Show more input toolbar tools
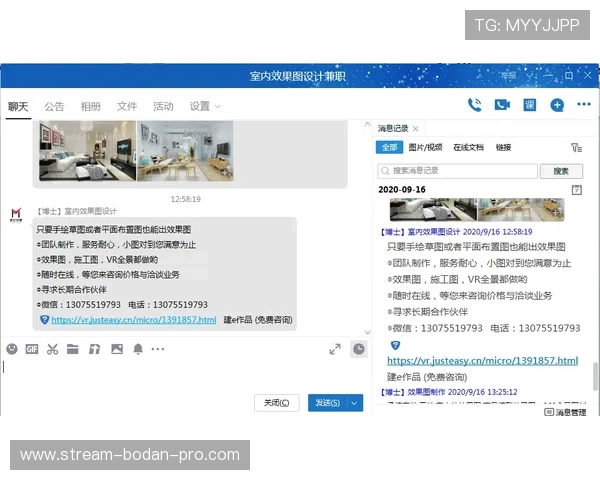600x480 pixels. pyautogui.click(x=158, y=349)
